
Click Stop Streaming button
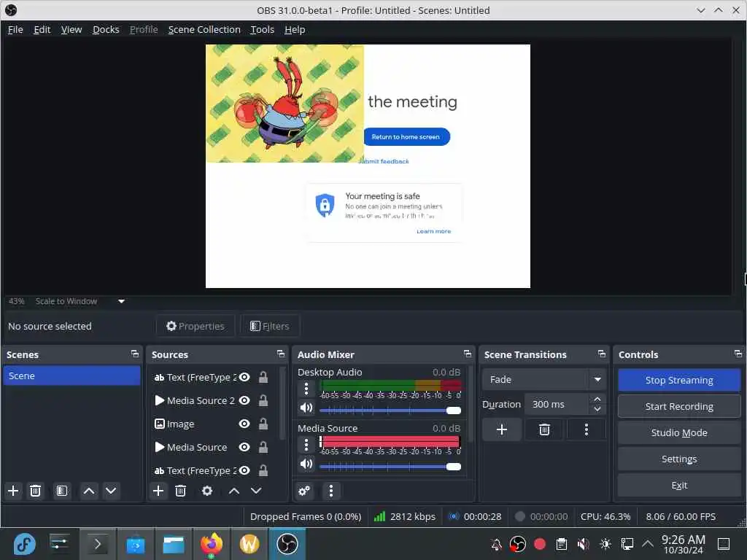pyautogui.click(x=679, y=380)
